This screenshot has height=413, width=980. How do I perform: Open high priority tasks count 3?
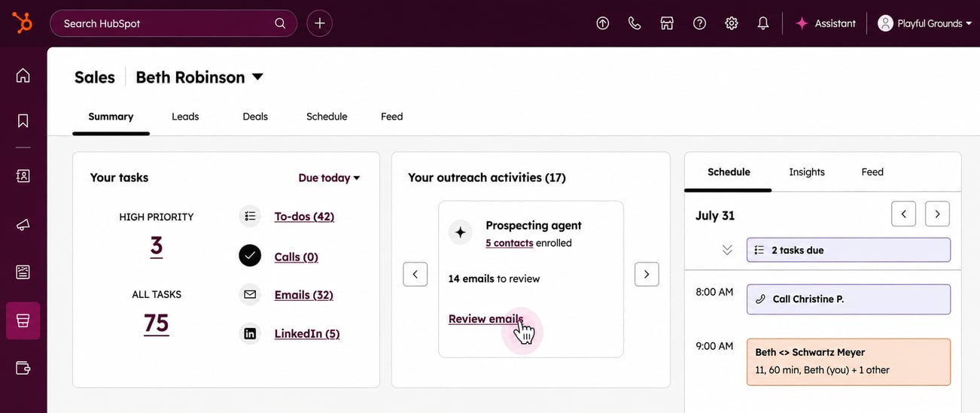point(157,246)
